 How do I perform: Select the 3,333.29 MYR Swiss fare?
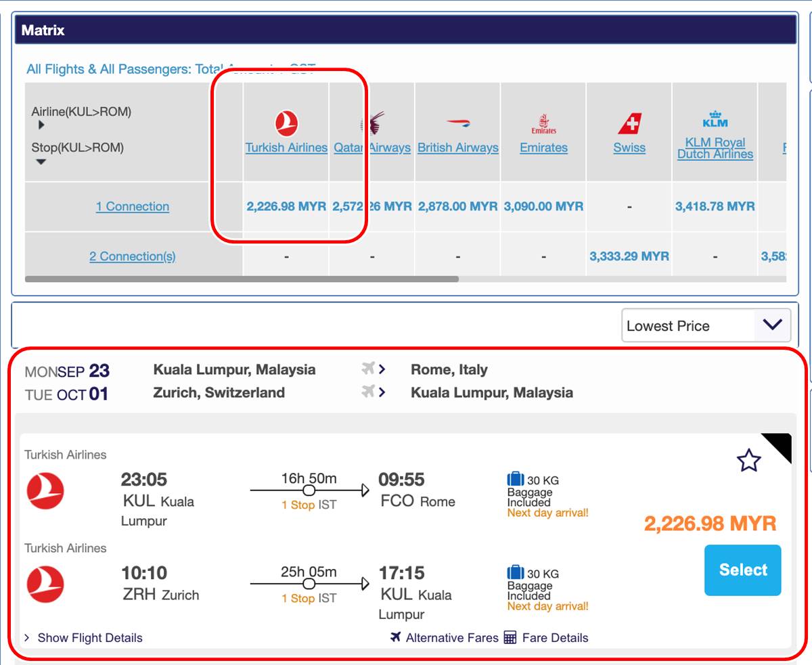629,256
